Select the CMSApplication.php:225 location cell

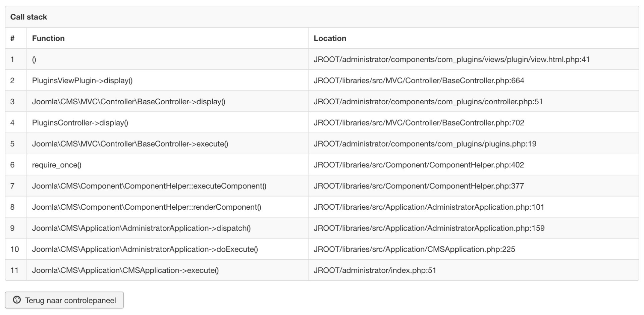[x=414, y=250]
